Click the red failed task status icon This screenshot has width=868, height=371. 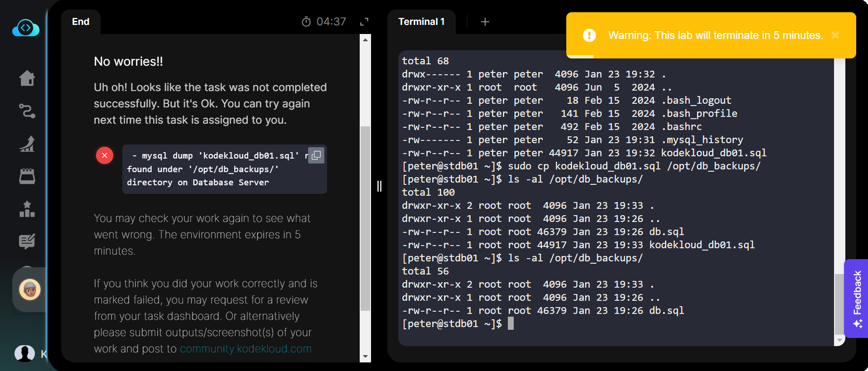[105, 155]
